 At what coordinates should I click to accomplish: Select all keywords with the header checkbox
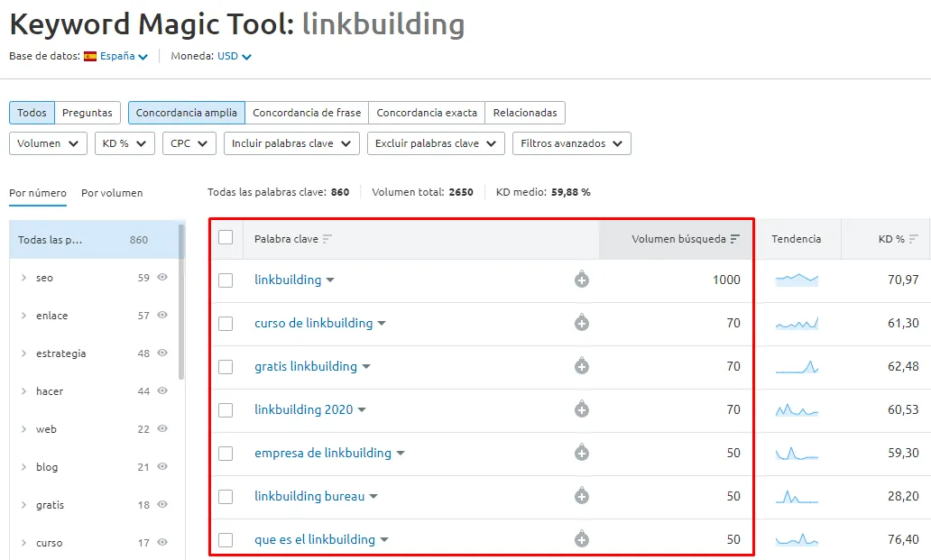point(226,236)
